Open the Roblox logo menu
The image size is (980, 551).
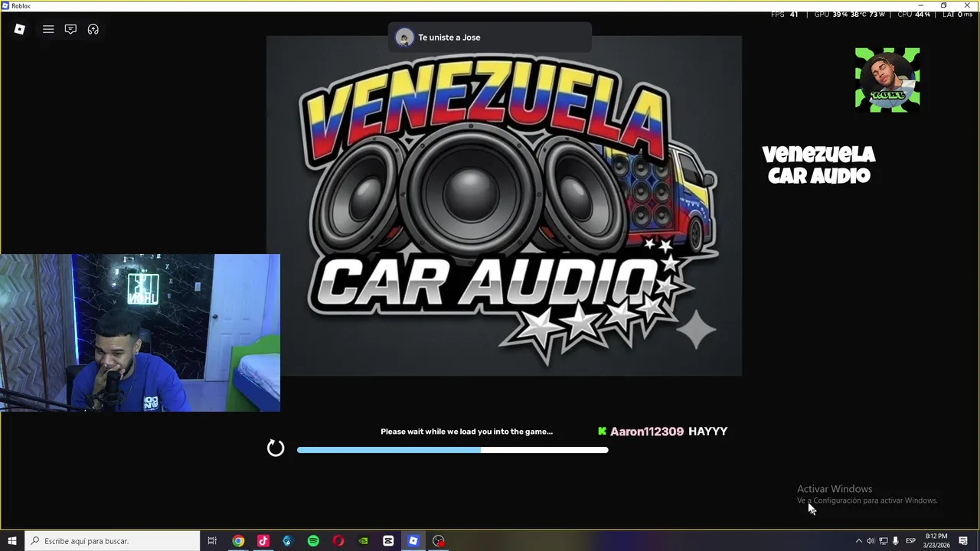click(x=20, y=29)
